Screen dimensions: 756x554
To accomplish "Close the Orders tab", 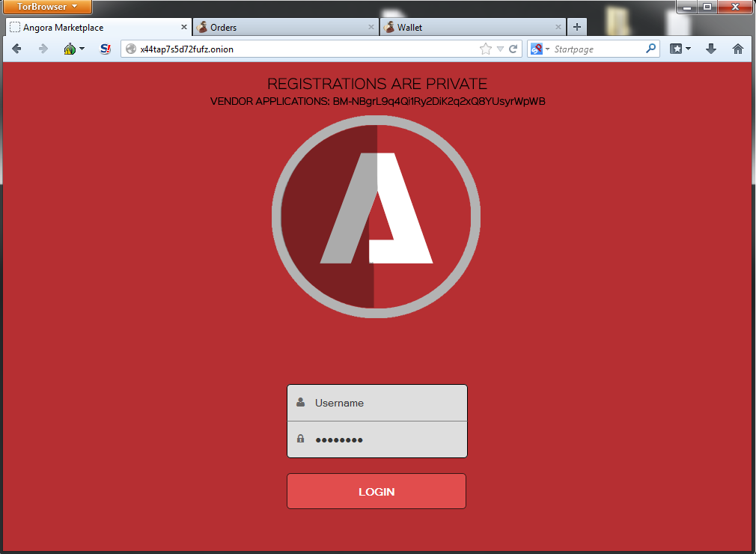I will [371, 27].
